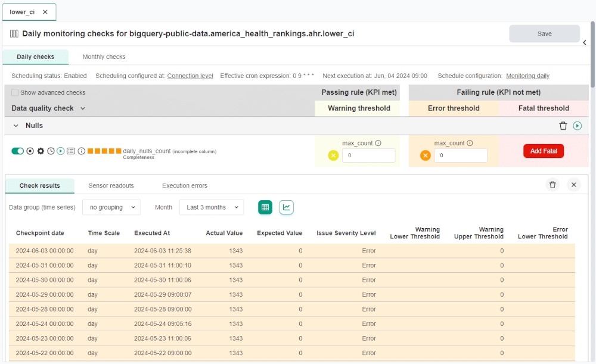The width and height of the screenshot is (596, 364).
Task: Delete the Nulls category checks with trash icon
Action: (x=563, y=126)
